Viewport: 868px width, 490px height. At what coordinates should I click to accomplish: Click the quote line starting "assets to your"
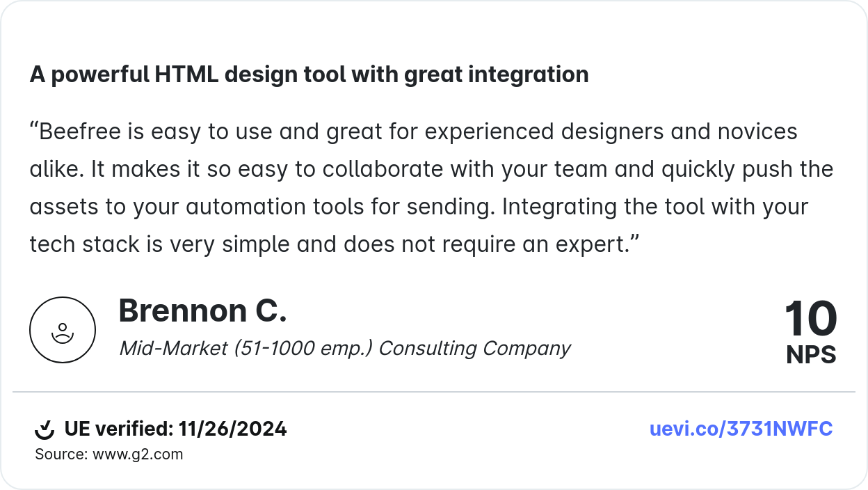point(417,207)
